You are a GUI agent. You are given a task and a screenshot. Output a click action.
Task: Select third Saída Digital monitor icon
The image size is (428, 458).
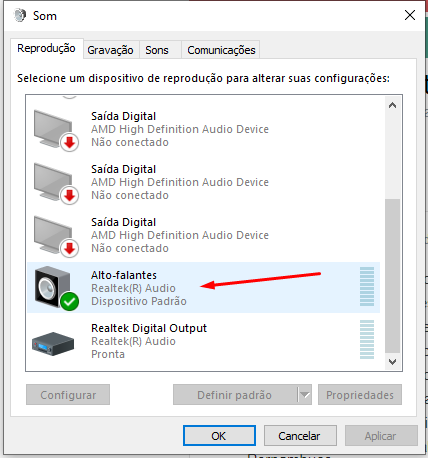(x=53, y=235)
